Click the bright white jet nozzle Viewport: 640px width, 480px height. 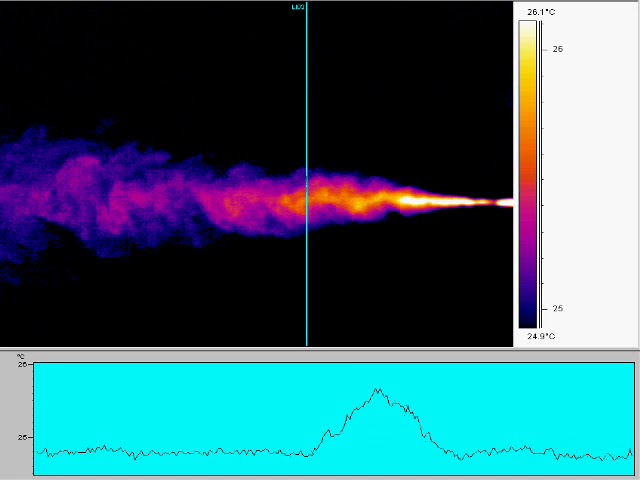(x=505, y=202)
